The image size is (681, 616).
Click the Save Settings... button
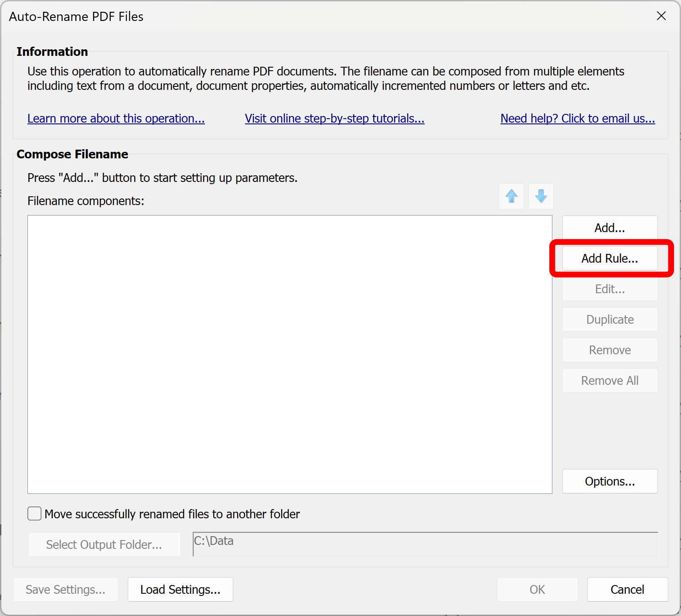(65, 589)
